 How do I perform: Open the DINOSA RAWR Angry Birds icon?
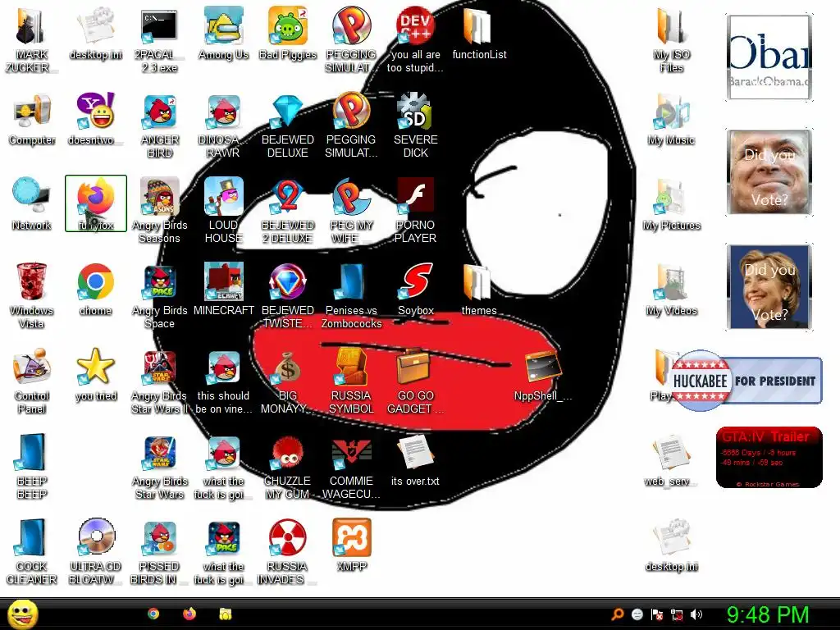[223, 126]
